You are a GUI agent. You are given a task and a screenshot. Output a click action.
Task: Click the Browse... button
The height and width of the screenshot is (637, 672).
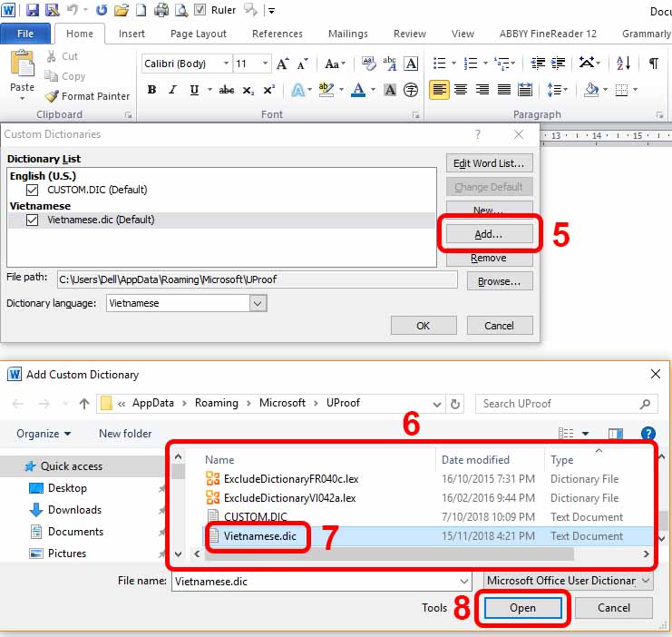click(500, 281)
